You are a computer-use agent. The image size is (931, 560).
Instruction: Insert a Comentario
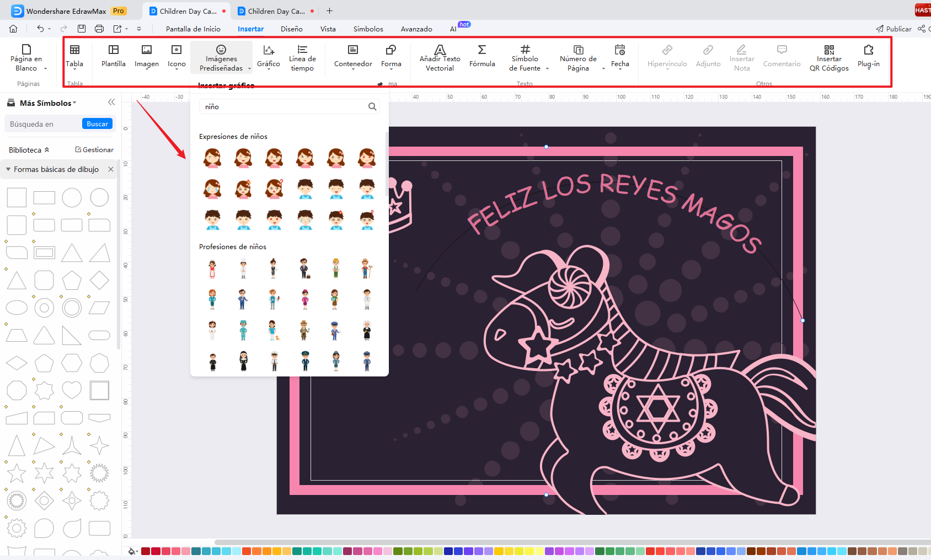(782, 57)
